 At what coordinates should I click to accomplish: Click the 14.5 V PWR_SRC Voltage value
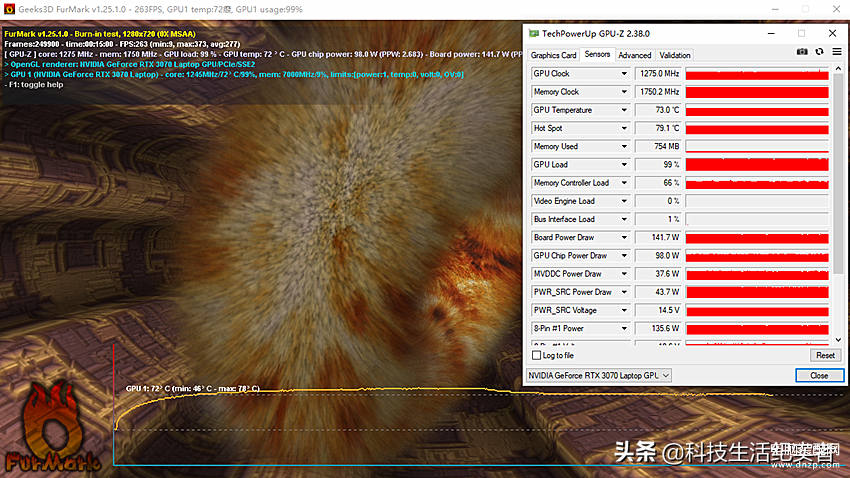coord(658,311)
